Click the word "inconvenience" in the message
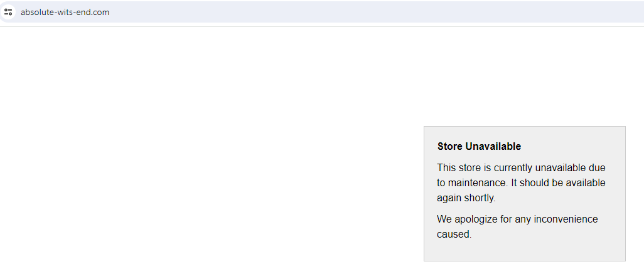 [x=566, y=219]
